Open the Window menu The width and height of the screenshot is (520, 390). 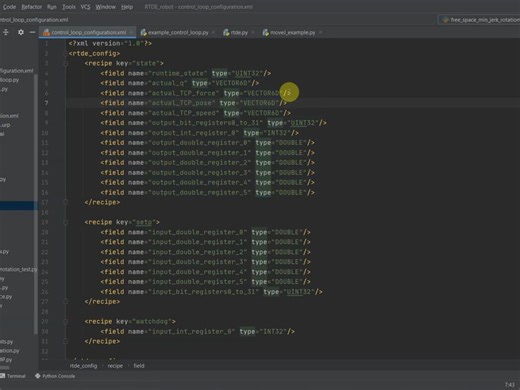[x=105, y=7]
